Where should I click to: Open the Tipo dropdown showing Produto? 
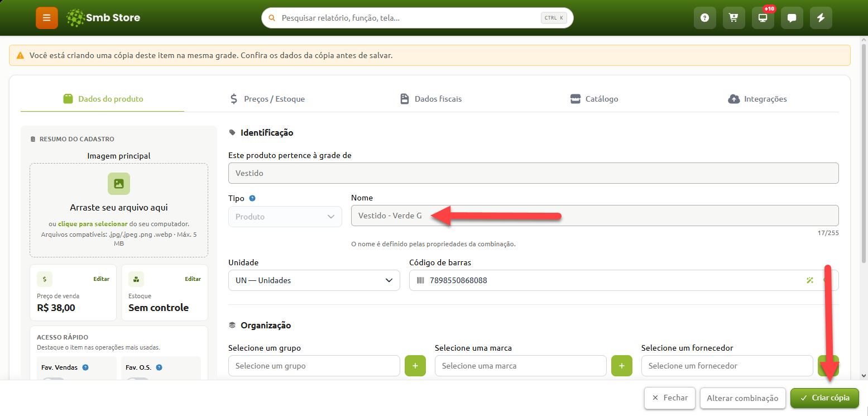coord(285,217)
